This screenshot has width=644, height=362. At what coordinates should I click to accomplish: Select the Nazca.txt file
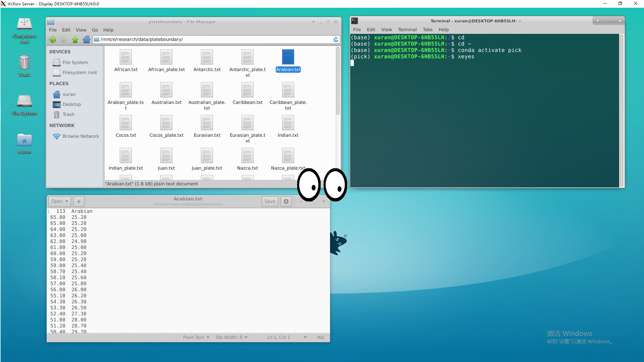coord(248,159)
